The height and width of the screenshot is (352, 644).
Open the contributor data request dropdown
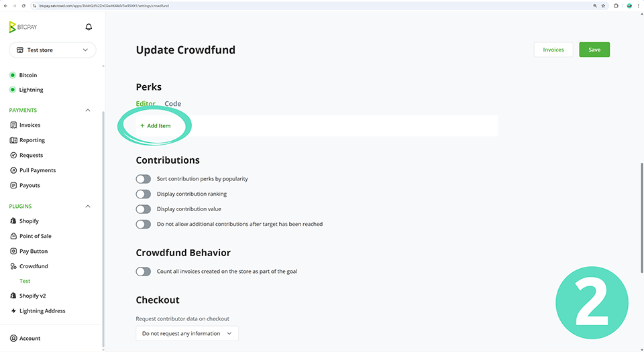pos(186,333)
